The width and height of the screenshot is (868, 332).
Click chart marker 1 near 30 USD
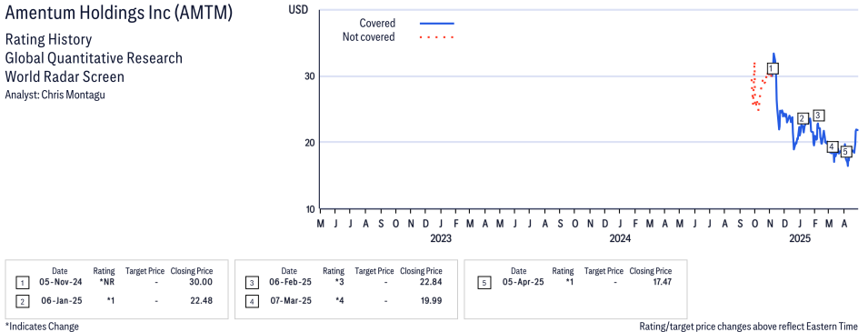coord(773,68)
